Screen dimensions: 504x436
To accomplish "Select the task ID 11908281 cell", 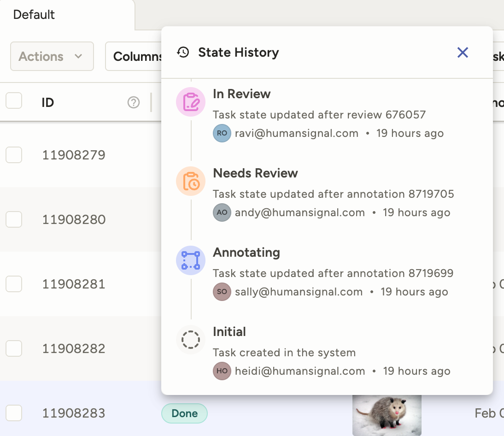I will pyautogui.click(x=74, y=284).
